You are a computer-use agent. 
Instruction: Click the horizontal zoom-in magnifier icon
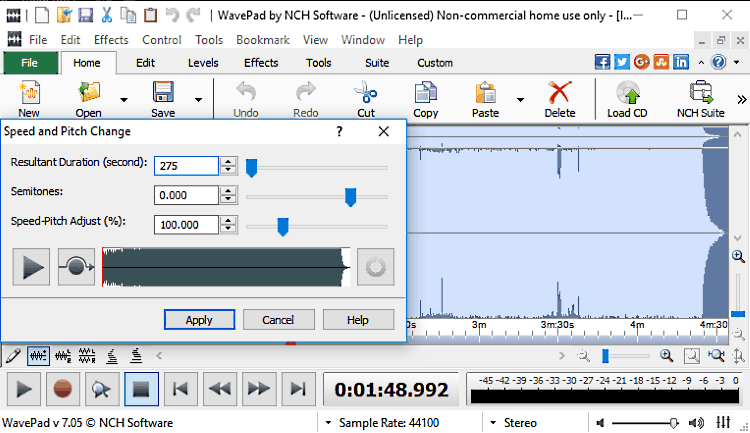(666, 356)
